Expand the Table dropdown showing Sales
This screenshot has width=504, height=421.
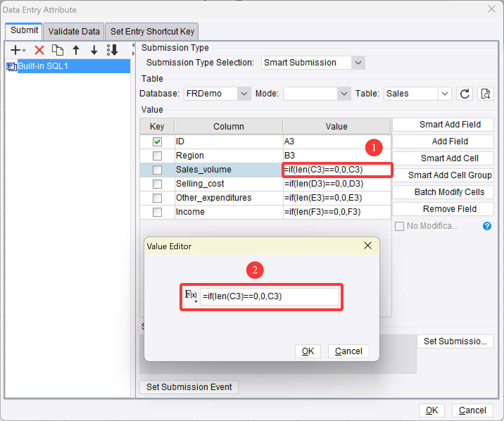[444, 94]
